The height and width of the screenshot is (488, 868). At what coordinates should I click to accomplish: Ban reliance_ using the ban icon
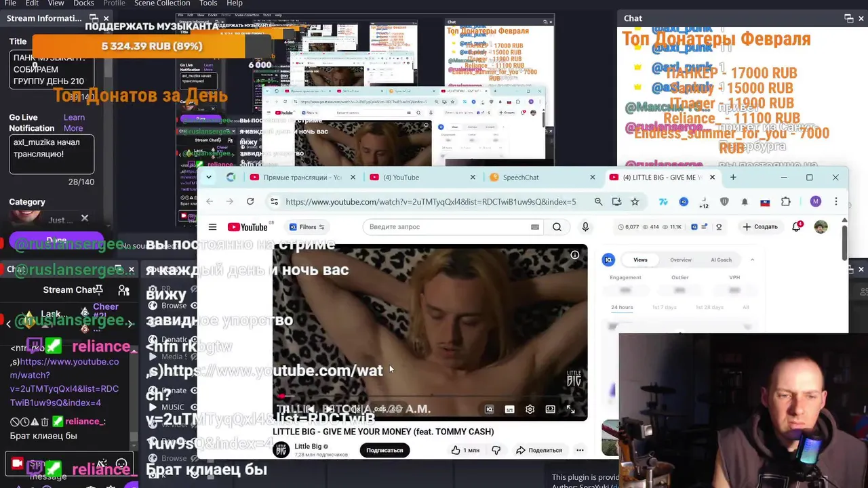tap(15, 422)
